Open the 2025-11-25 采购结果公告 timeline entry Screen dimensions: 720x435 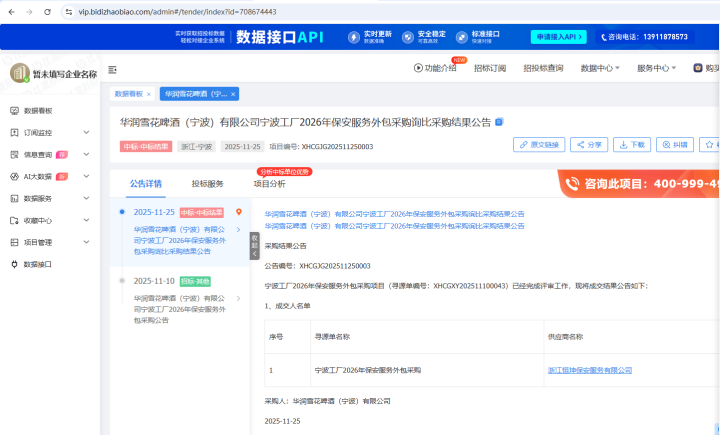click(x=180, y=240)
